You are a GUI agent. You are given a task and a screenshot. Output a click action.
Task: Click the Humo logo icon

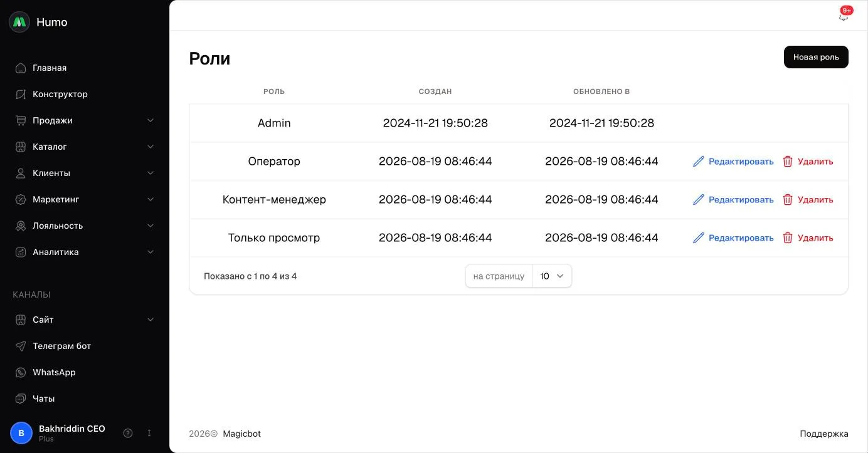click(x=19, y=22)
